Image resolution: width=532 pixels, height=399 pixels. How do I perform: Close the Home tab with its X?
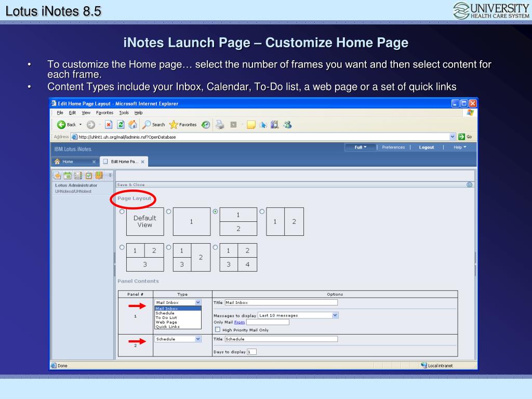pyautogui.click(x=94, y=162)
